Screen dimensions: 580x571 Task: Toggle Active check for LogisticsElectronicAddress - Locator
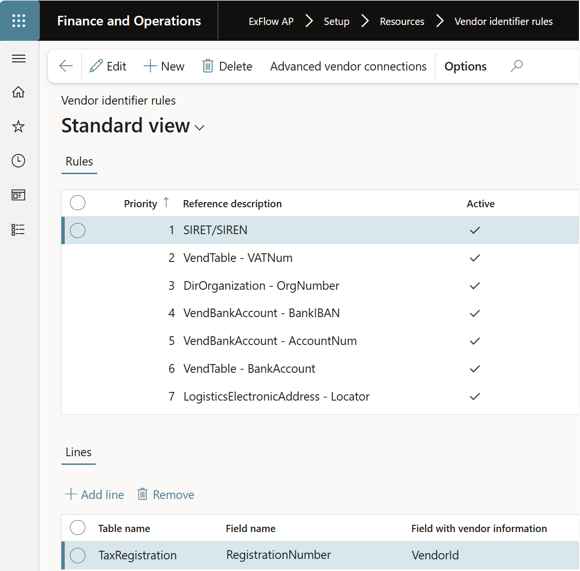point(475,396)
